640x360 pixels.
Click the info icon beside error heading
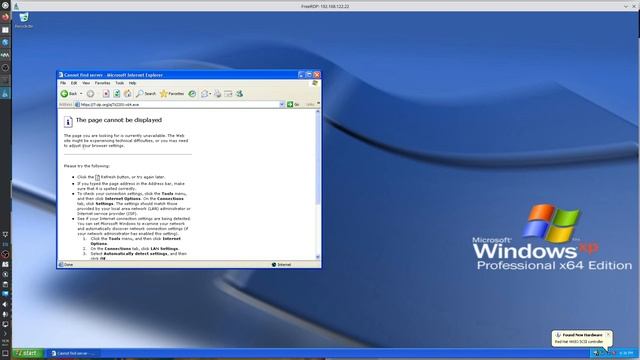click(x=68, y=122)
